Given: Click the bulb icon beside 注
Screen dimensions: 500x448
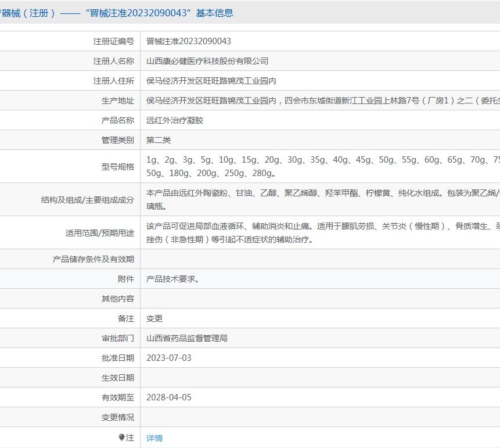Looking at the screenshot, I should pos(121,437).
